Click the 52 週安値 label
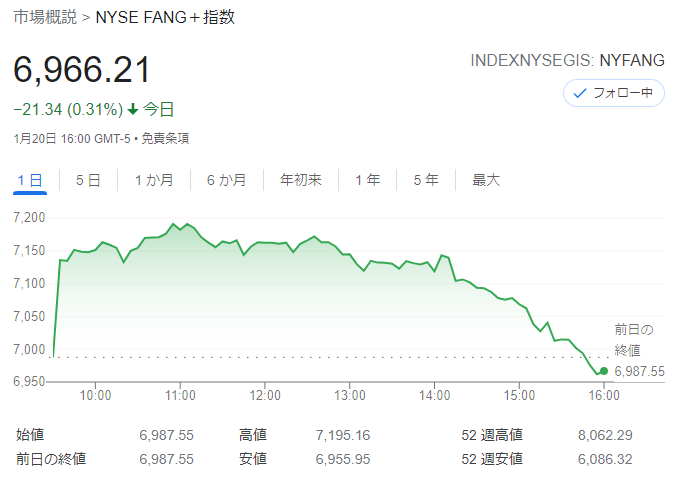 pyautogui.click(x=492, y=459)
